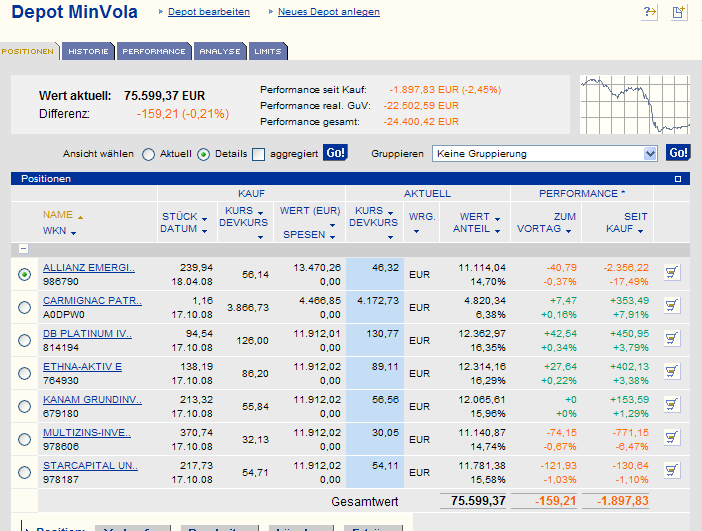Click the trade cart icon for ALLIANZ EMERGI
Viewport: 702px width, 531px height.
(672, 274)
